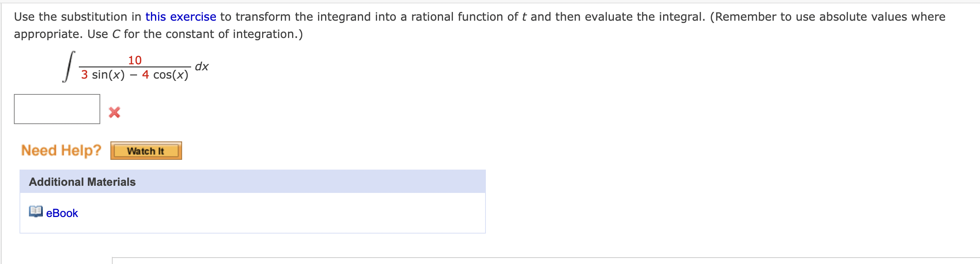
Task: Click the "Need Help?" heading
Action: 60,150
